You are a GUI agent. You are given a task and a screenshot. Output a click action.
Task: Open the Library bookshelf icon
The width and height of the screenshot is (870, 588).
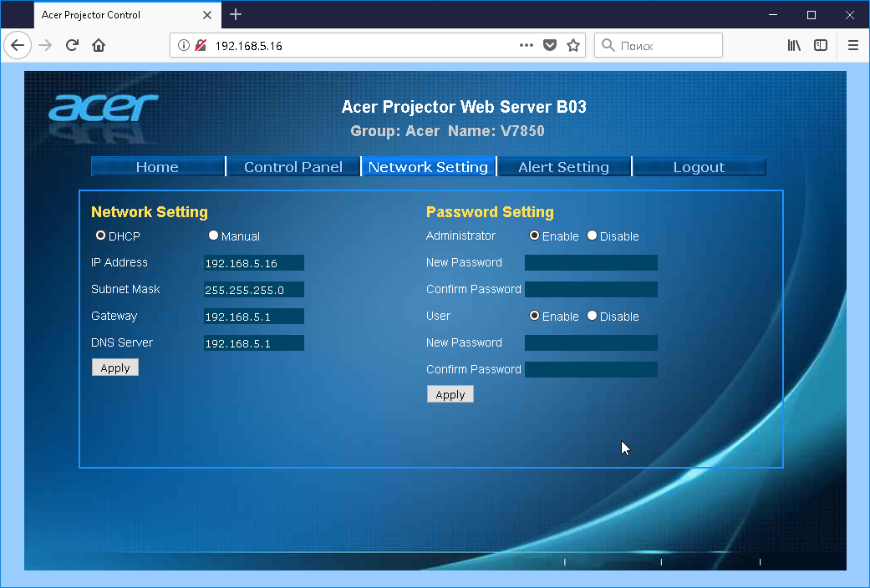(794, 45)
